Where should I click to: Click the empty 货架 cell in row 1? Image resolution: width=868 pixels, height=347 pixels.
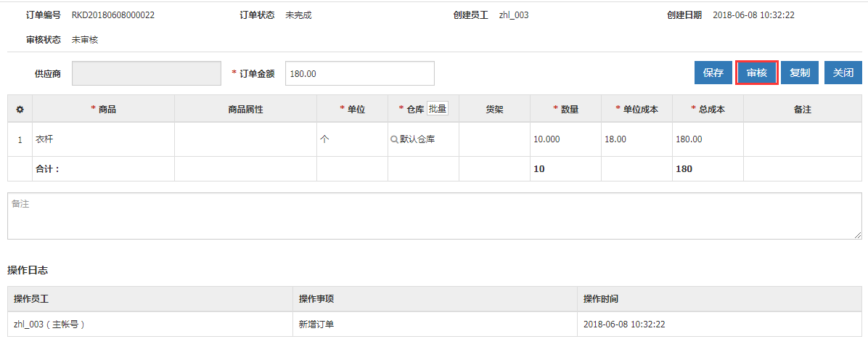click(494, 139)
